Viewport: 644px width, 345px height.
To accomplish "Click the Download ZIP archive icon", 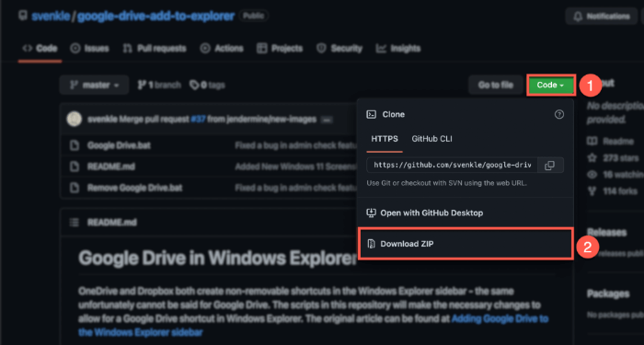I will (x=371, y=244).
